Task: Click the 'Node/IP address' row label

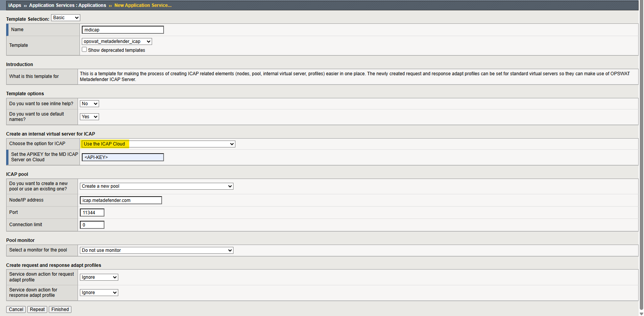Action: pos(26,200)
